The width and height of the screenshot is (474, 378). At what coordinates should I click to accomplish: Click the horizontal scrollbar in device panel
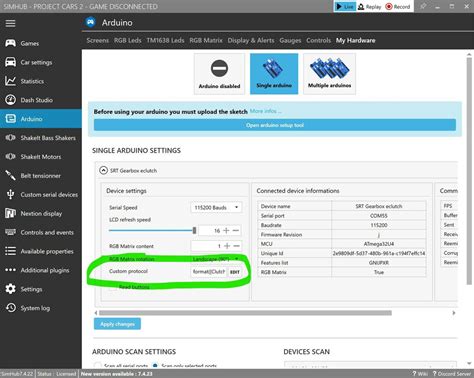pyautogui.click(x=245, y=313)
